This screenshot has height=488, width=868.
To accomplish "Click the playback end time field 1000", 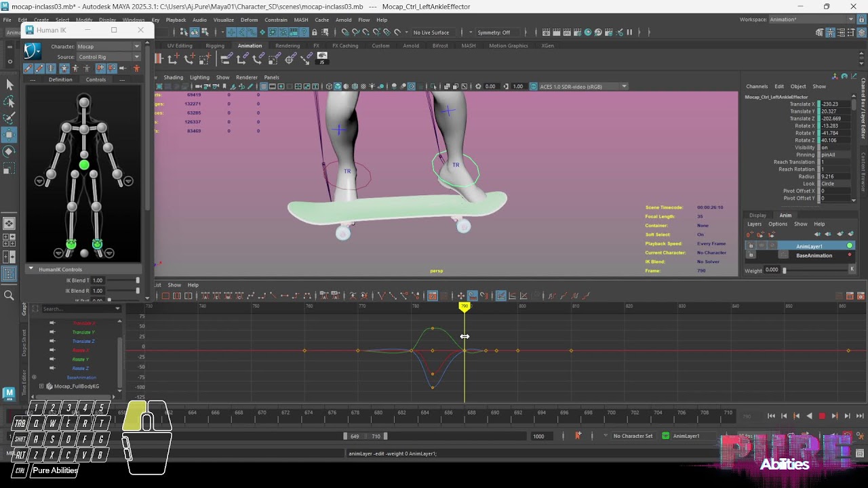I will tap(540, 436).
